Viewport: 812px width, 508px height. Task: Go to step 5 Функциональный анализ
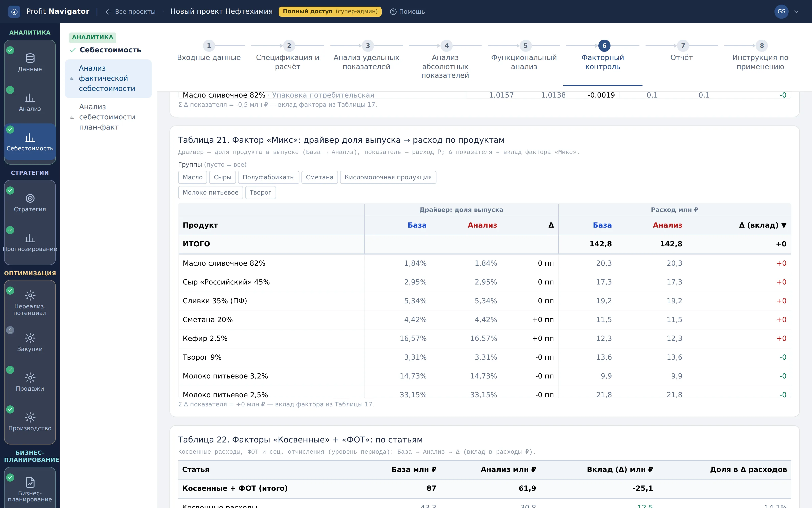[x=524, y=56]
